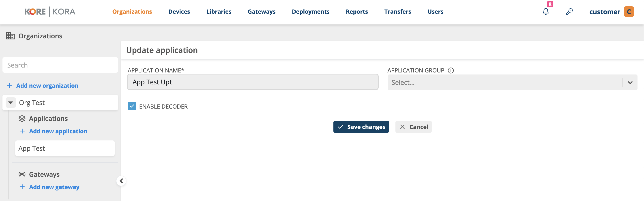Focus the Application Name field
The width and height of the screenshot is (644, 201).
click(253, 82)
